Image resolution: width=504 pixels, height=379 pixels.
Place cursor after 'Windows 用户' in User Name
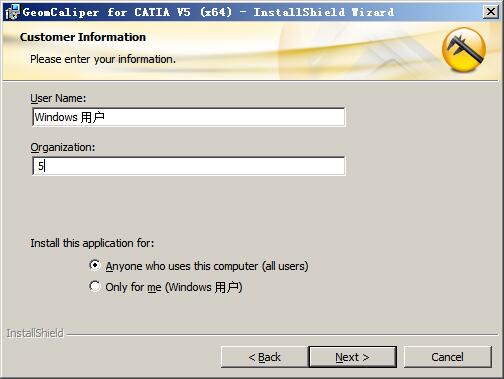pos(105,117)
